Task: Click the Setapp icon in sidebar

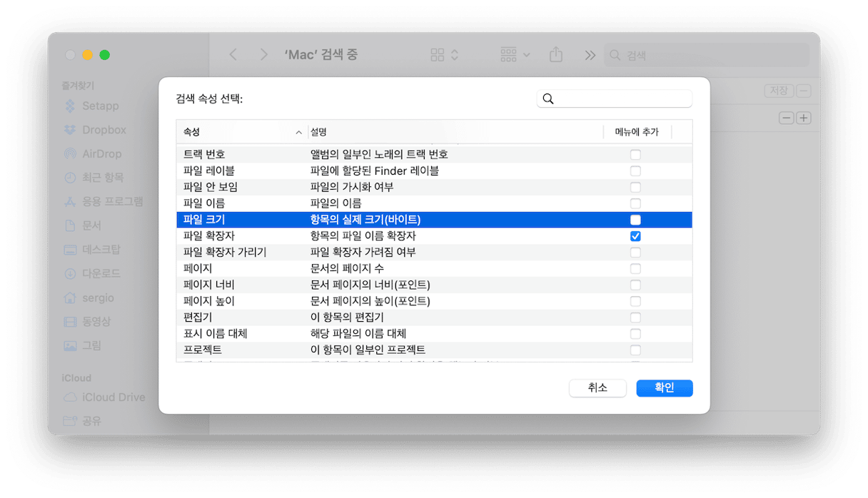Action: pos(70,106)
